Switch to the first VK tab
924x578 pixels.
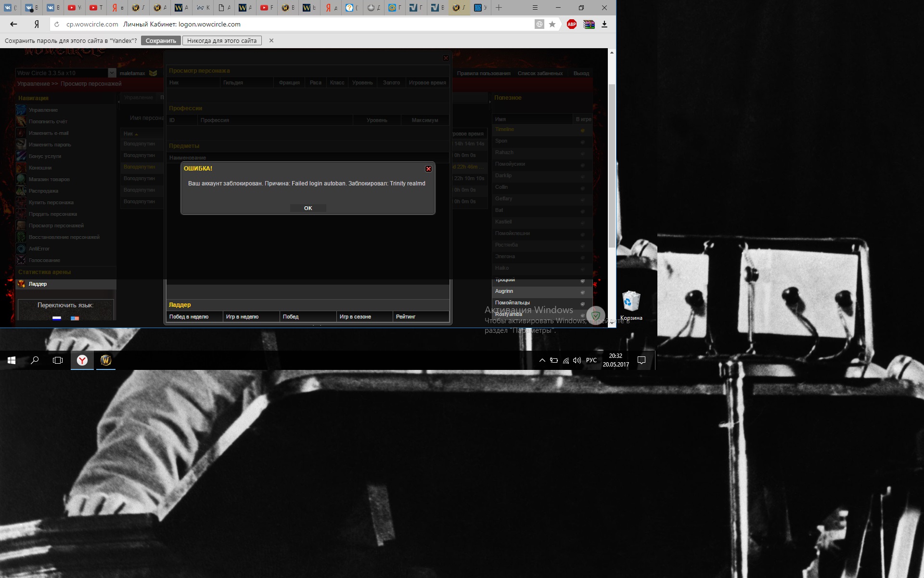pos(11,7)
